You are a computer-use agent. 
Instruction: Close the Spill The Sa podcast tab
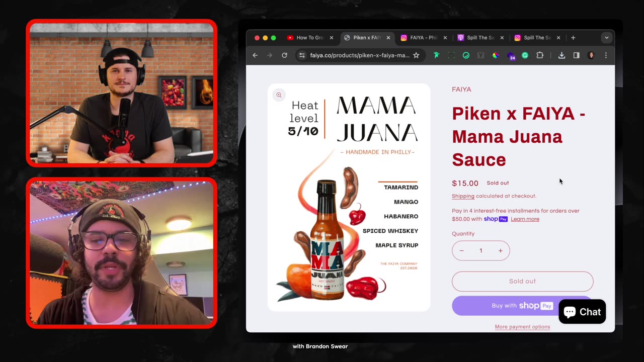(x=502, y=38)
